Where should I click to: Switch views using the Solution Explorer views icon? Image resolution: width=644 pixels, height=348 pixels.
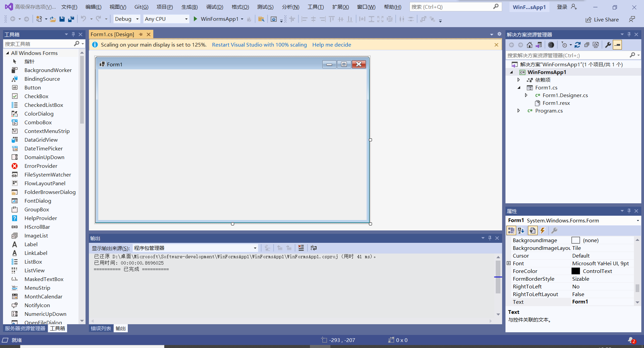pos(539,45)
